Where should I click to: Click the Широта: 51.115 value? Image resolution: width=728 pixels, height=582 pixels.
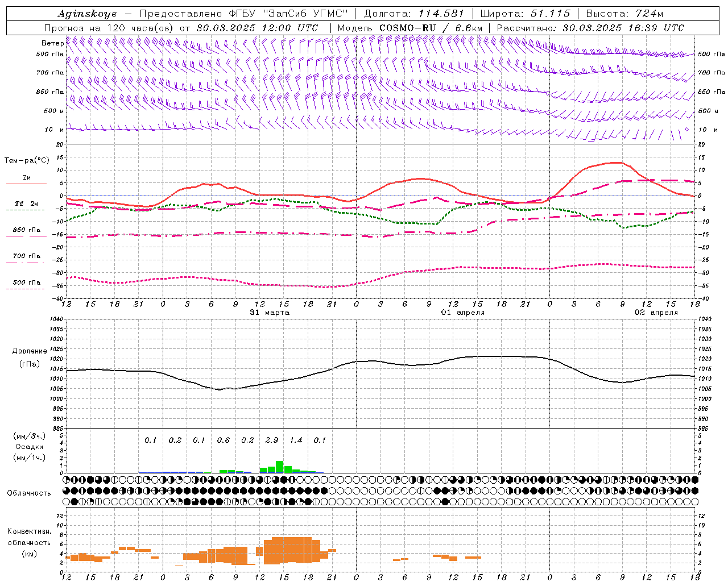click(x=525, y=14)
